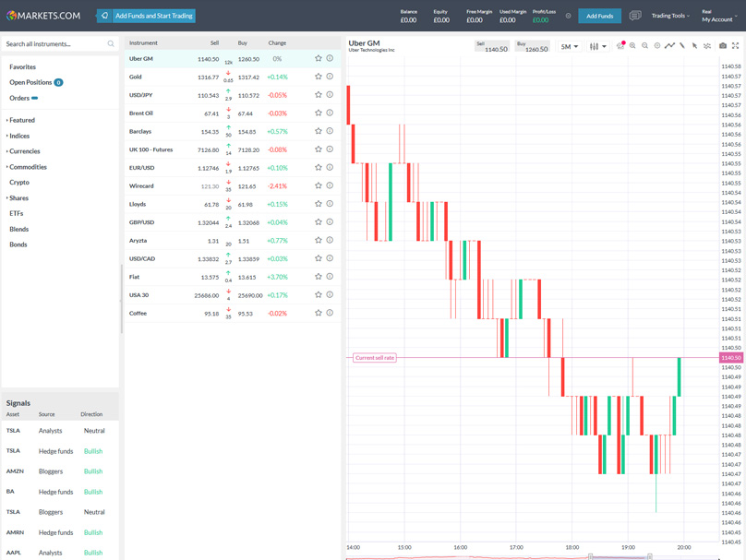Open the Orders section
The width and height of the screenshot is (746, 560).
point(23,98)
